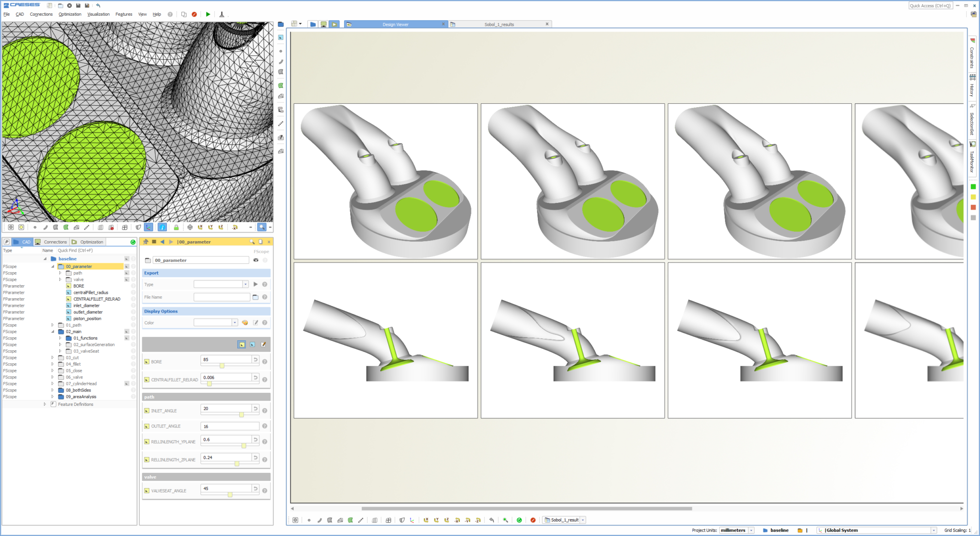This screenshot has height=536, width=980.
Task: Open the Project Units millimeters dropdown
Action: (737, 530)
